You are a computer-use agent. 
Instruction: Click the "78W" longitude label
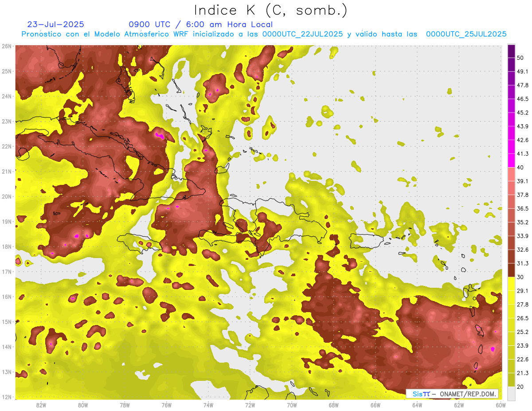[125, 405]
